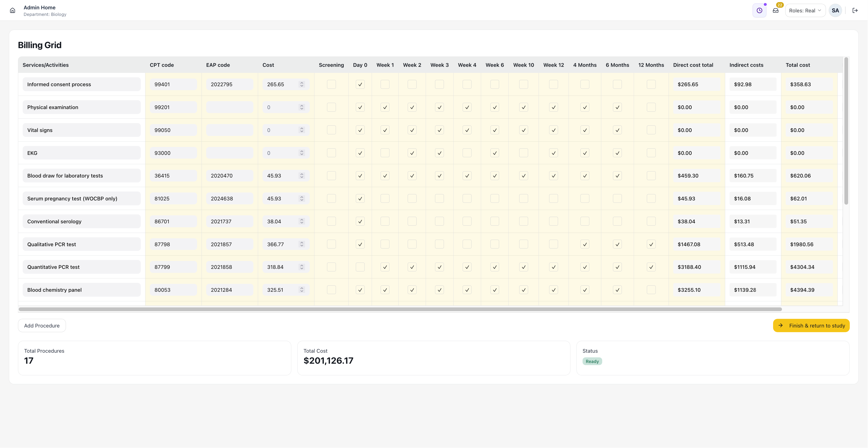The height and width of the screenshot is (448, 868).
Task: Check Day 0 for Quantitative PCR test
Action: (360, 267)
